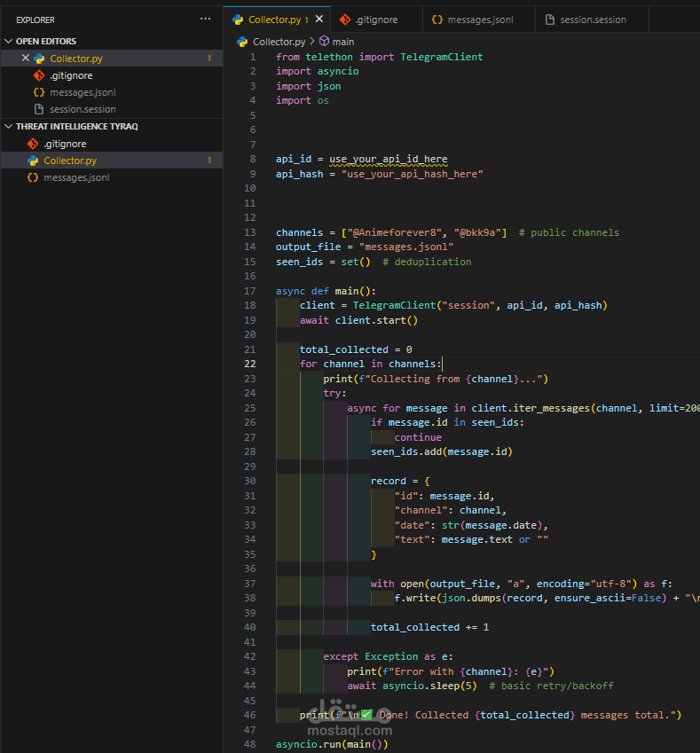Click braces icon on messages.jsonl tab
700x753 pixels.
pyautogui.click(x=437, y=20)
